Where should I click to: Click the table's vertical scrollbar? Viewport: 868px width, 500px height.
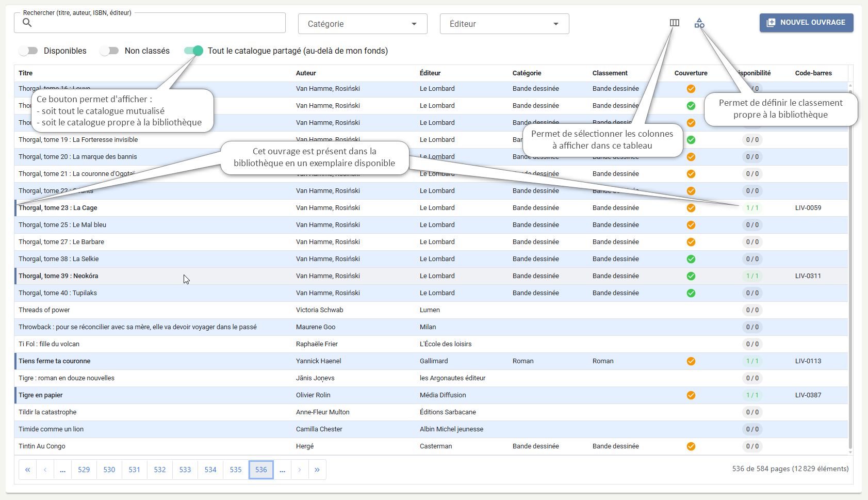pyautogui.click(x=850, y=268)
